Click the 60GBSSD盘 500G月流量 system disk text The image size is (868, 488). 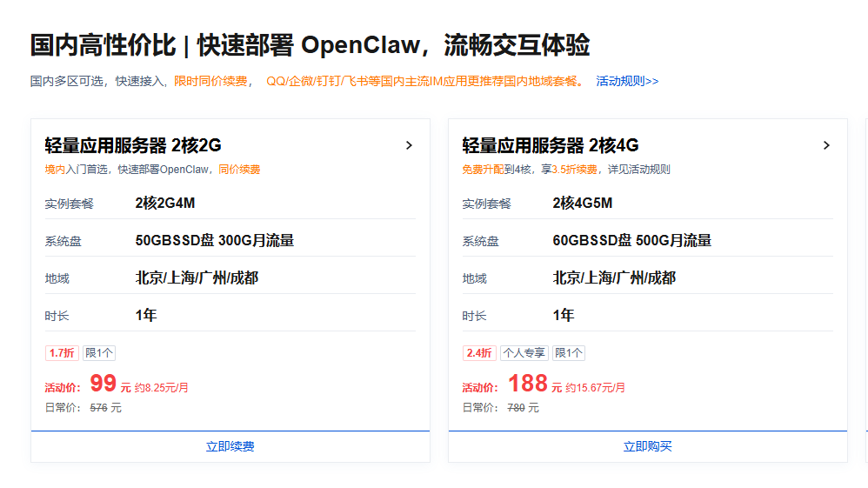pyautogui.click(x=632, y=241)
